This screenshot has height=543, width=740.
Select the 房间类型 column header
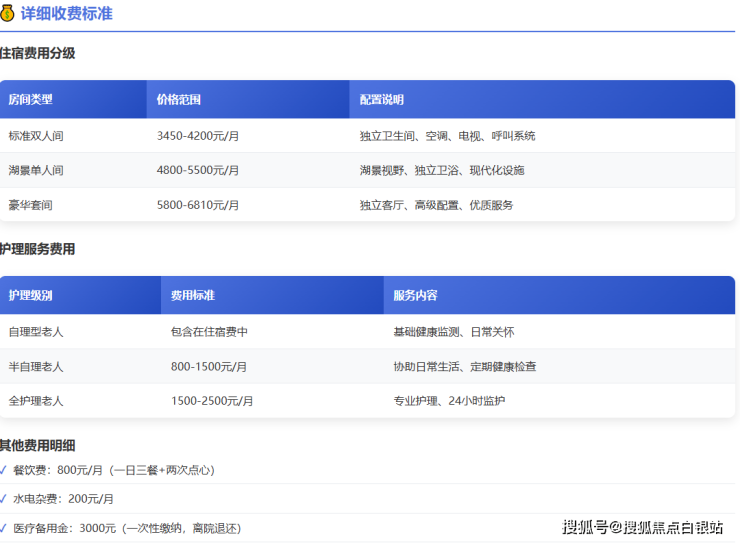(30, 100)
